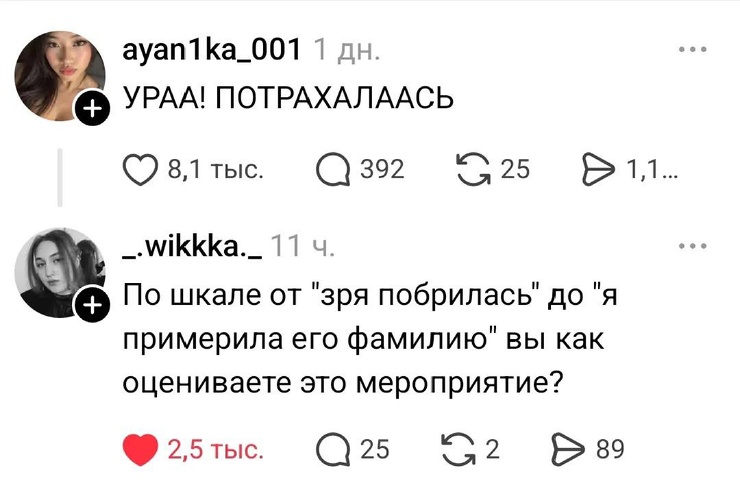Repost the ayan1ka_001 post
The image size is (740, 494).
470,170
